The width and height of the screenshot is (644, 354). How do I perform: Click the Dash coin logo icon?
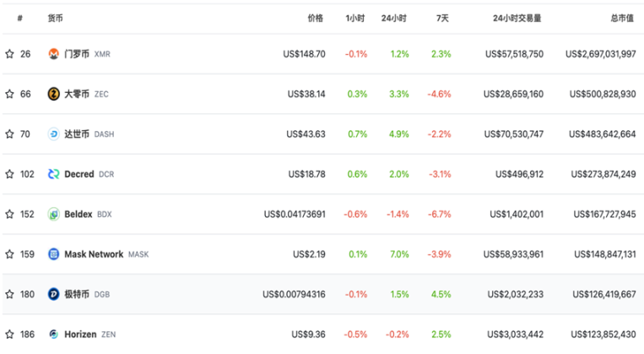click(53, 134)
